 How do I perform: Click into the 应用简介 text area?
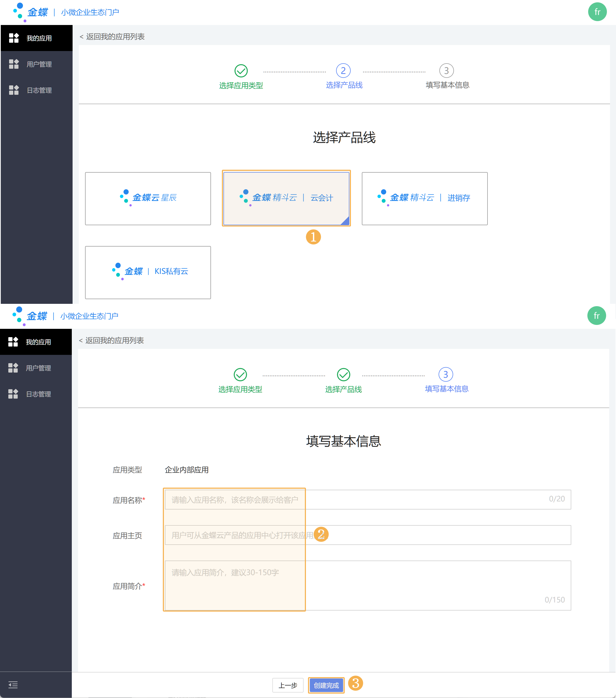[367, 585]
